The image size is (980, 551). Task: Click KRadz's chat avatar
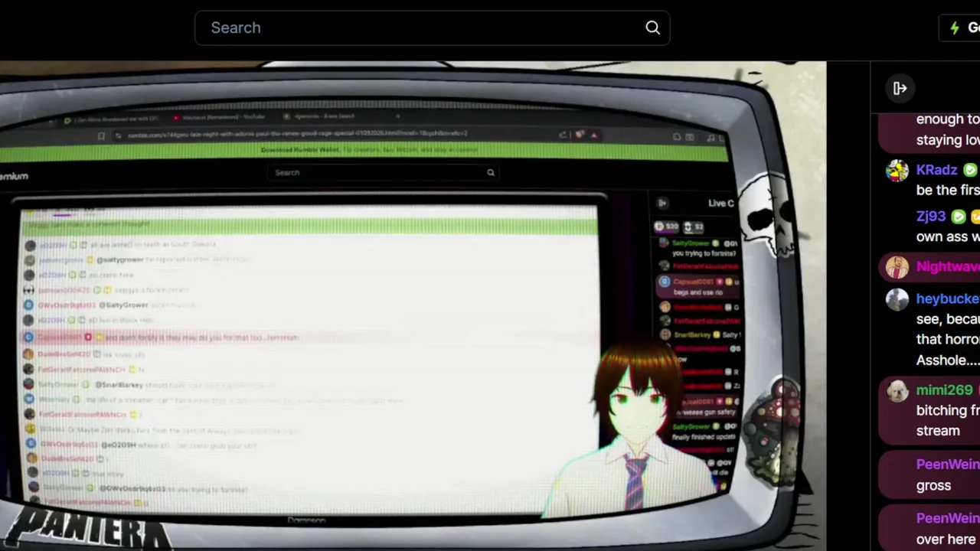point(897,170)
